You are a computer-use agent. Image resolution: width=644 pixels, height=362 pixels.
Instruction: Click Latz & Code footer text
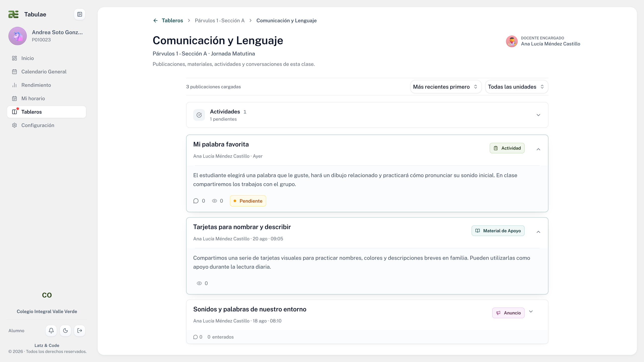47,345
